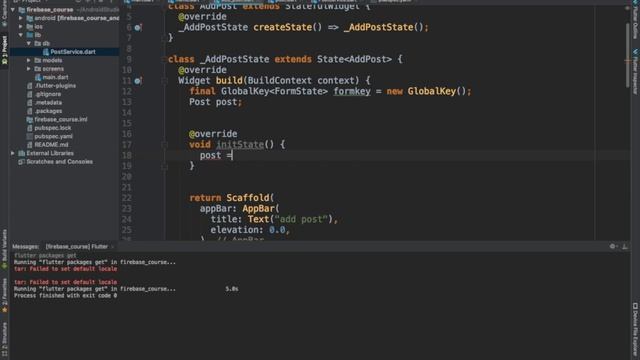Screen dimensions: 640x360
Task: Open Flutter Inspector side panel
Action: click(635, 72)
